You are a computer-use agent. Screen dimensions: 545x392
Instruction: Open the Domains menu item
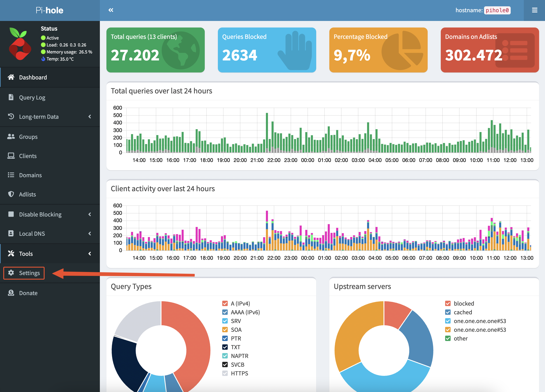coord(30,175)
